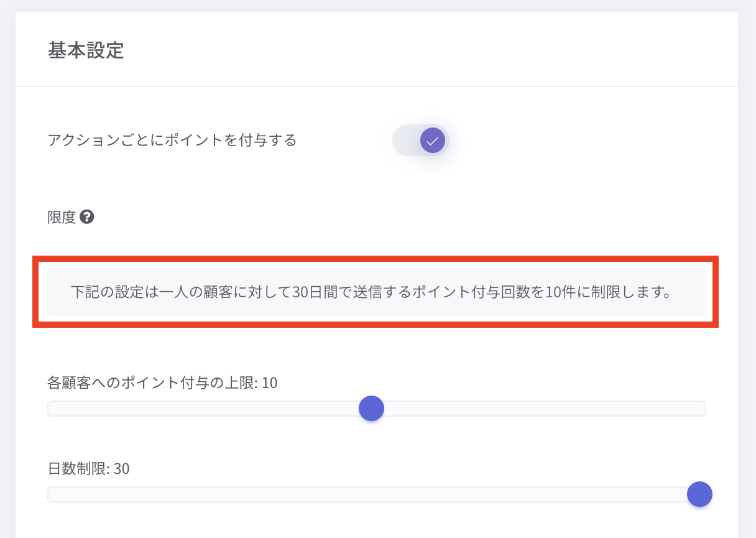
Task: Disable the アクションごとにポイントを付与する switch
Action: 421,140
